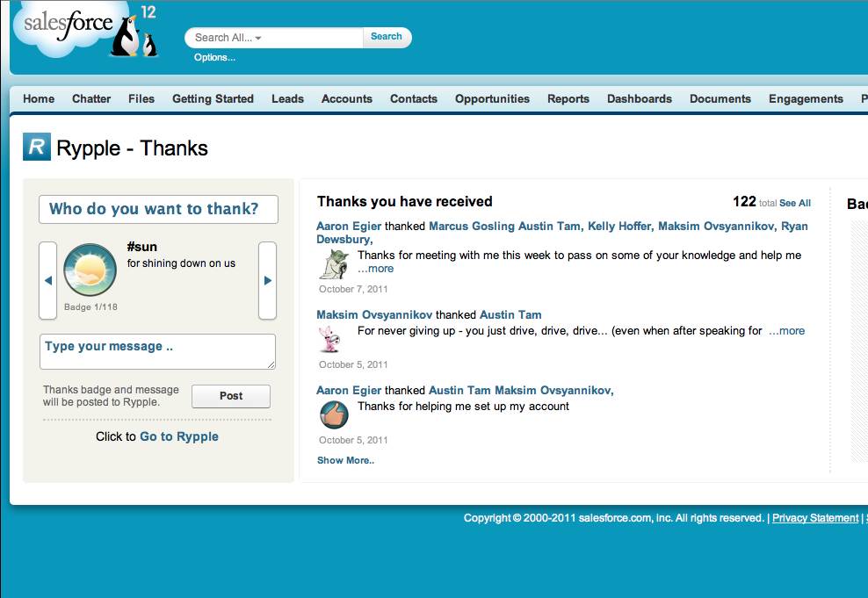
Task: Go to the Home tab
Action: 39,98
